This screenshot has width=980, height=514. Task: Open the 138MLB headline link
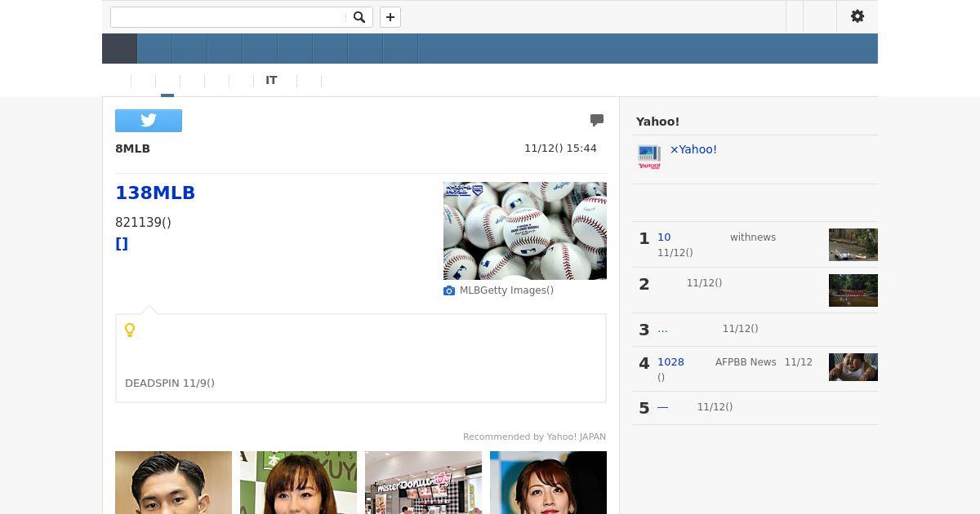(155, 193)
